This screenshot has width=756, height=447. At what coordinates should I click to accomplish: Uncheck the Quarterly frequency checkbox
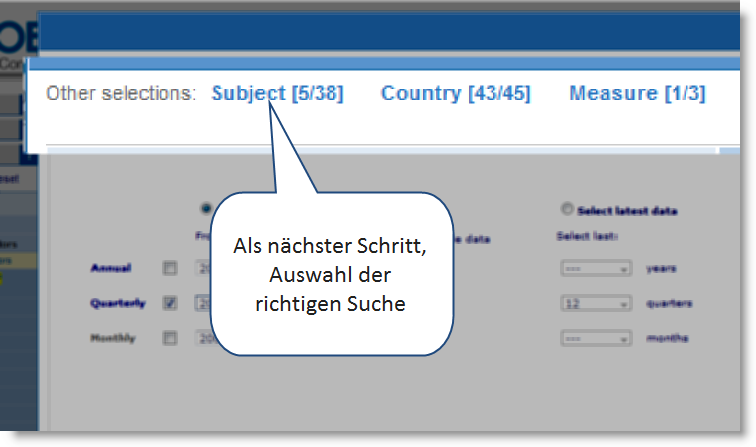(170, 303)
